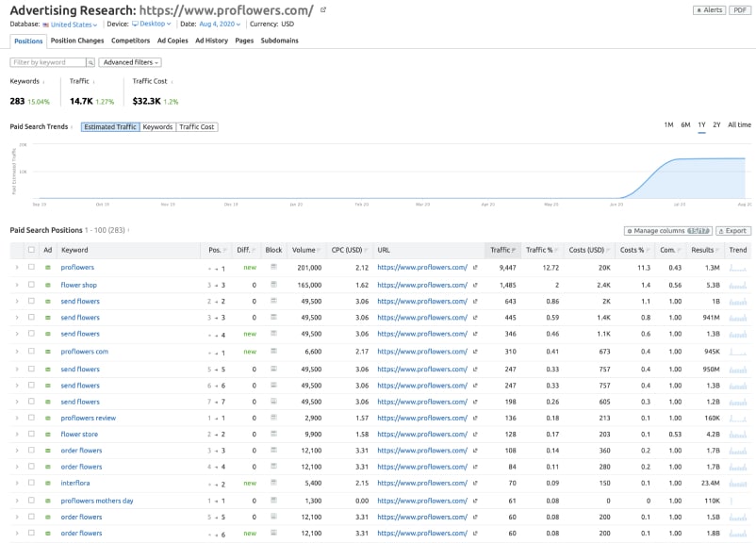Click in the Filter by keyword field
The width and height of the screenshot is (756, 543).
(48, 62)
